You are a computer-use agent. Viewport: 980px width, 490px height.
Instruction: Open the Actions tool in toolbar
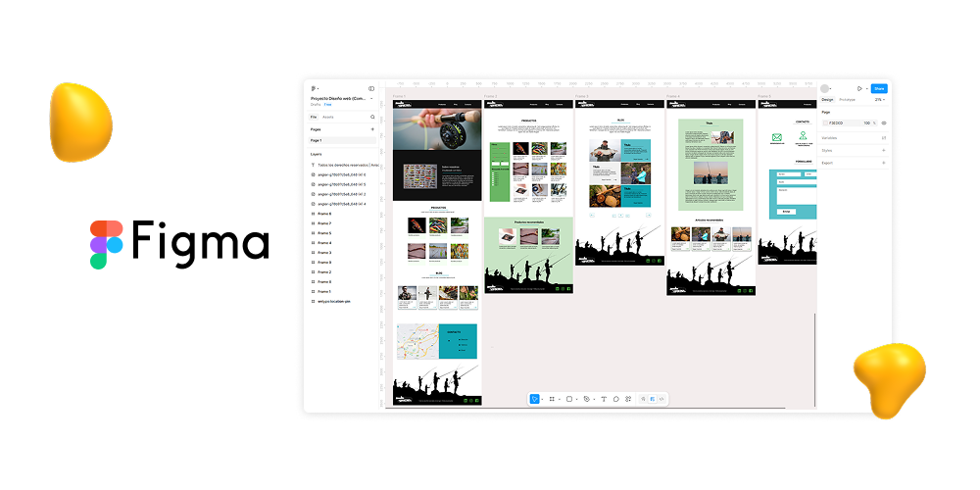tap(628, 399)
